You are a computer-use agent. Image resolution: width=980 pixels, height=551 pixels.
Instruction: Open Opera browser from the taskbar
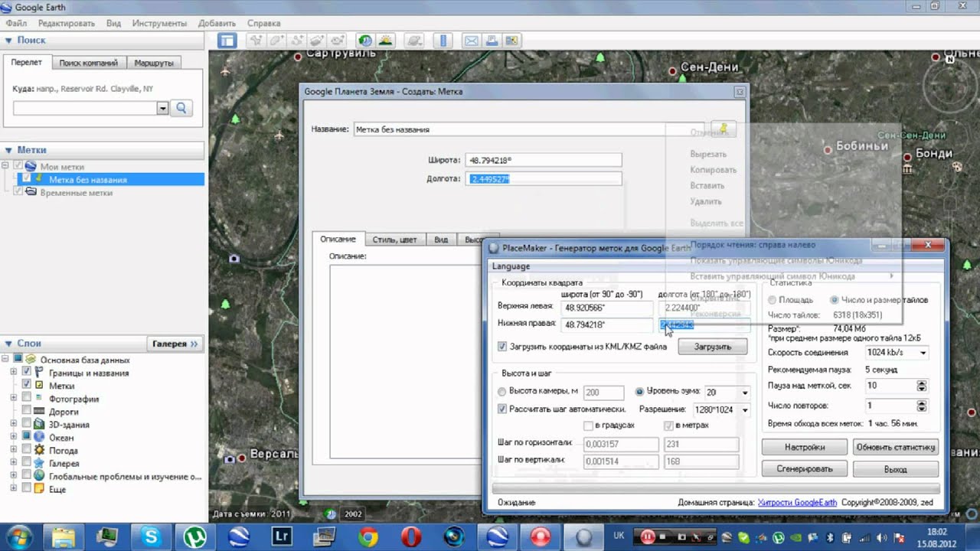411,536
